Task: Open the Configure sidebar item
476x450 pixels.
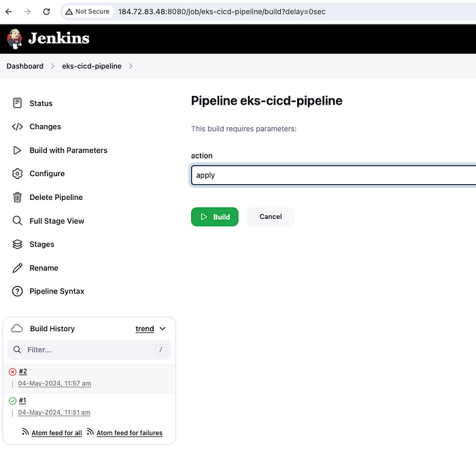Action: 47,173
